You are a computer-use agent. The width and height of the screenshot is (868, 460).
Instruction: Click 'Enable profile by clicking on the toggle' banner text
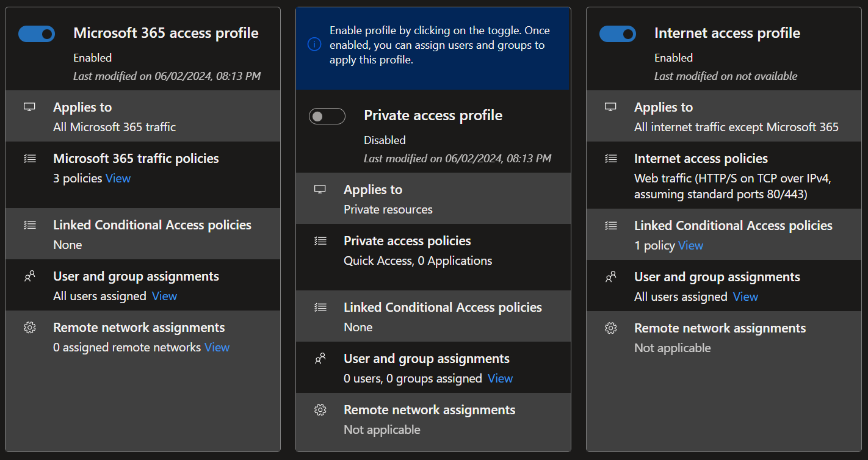439,45
